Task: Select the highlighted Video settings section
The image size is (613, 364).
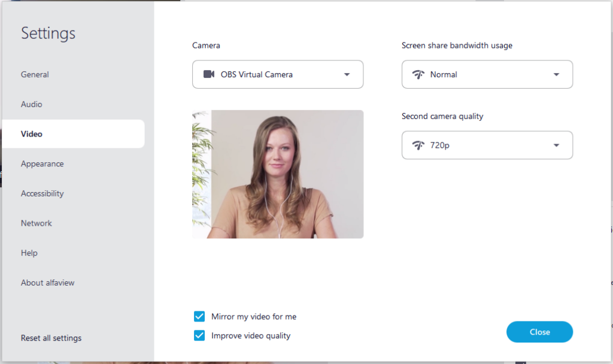Action: click(32, 134)
